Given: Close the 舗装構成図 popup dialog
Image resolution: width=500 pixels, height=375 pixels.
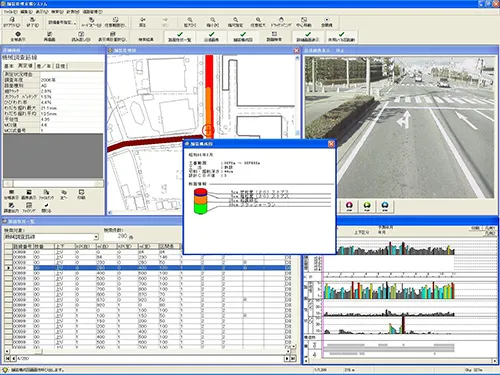Looking at the screenshot, I should tap(331, 144).
